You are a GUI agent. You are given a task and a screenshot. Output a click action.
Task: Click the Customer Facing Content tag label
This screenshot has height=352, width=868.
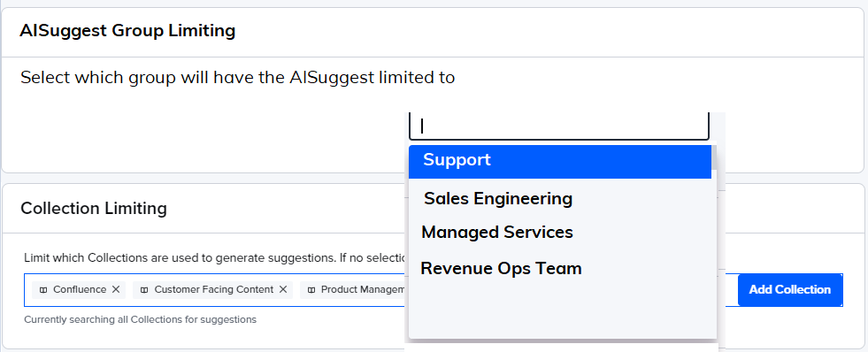(213, 289)
